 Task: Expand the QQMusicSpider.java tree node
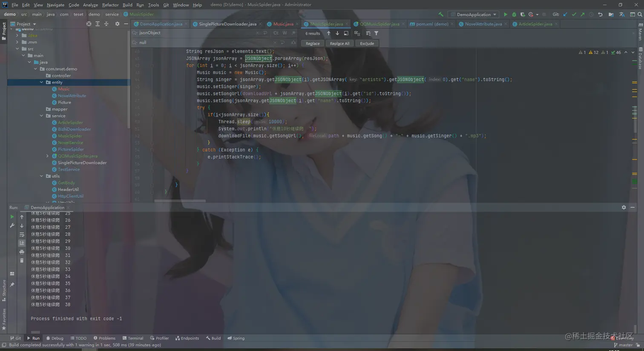47,156
